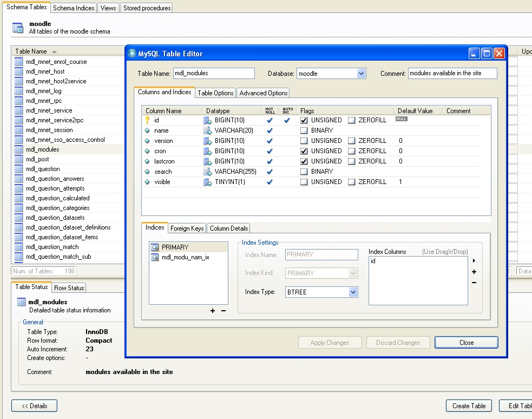Click the table icon beside mdl_question_datasets
532x419 pixels.
19,218
